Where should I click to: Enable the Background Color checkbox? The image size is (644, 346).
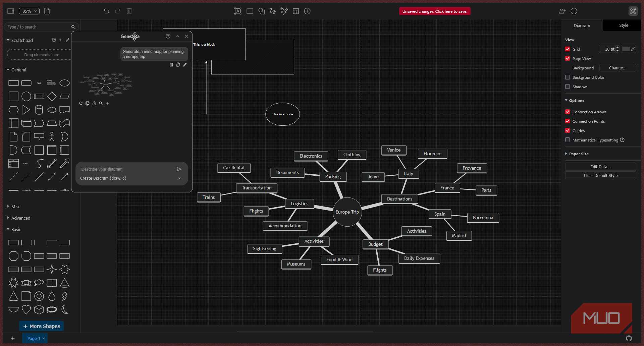coord(568,77)
